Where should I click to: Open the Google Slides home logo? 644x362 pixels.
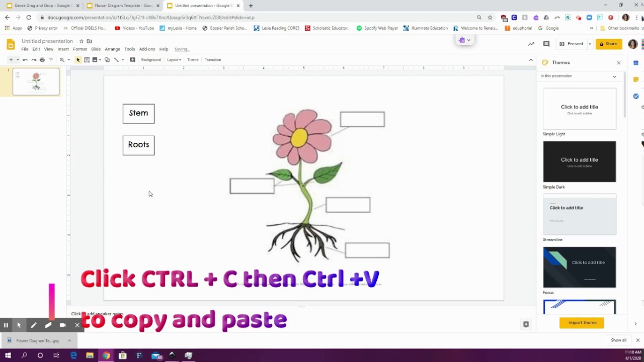[10, 45]
